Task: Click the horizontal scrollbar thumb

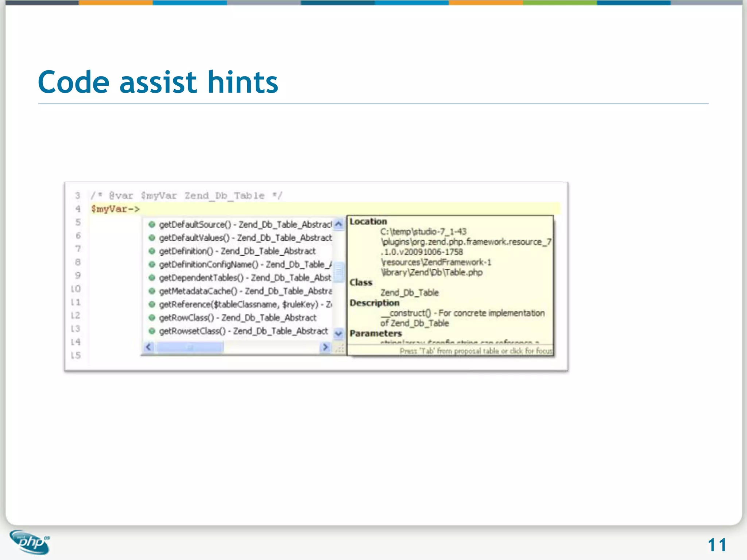Action: point(189,347)
